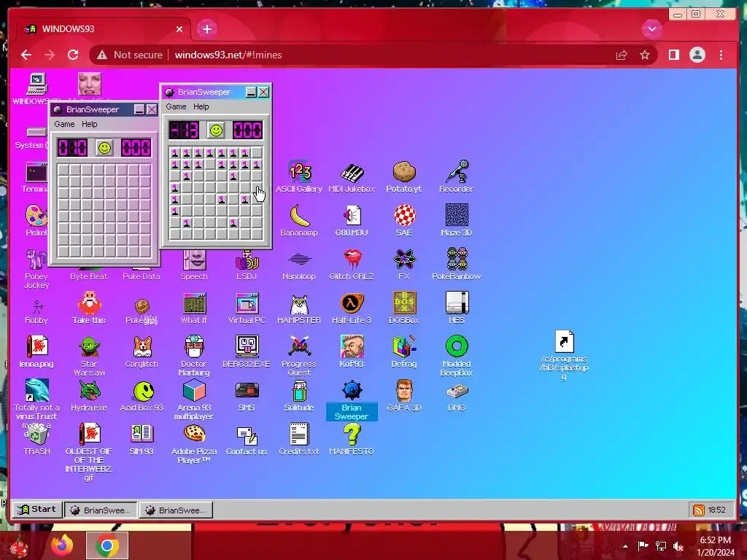Screen dimensions: 747x560
Task: Open Firefox from the Windows taskbar
Action: click(x=62, y=545)
